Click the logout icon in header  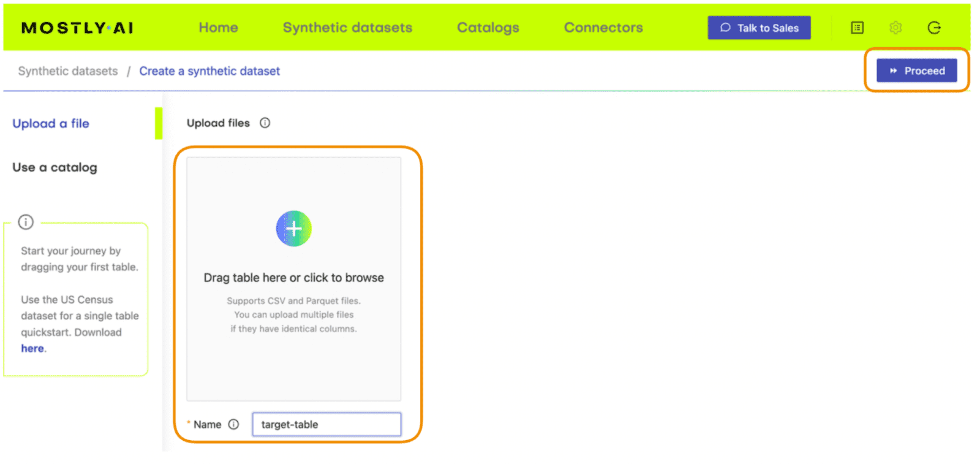point(933,28)
